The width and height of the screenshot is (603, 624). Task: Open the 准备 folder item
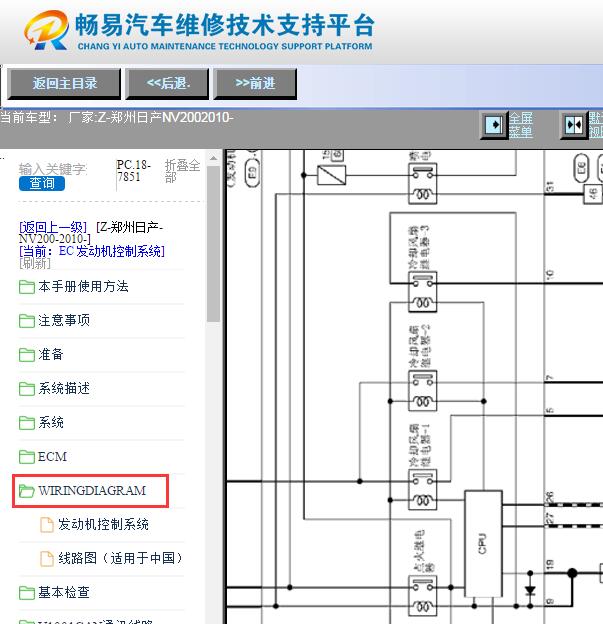[x=51, y=354]
